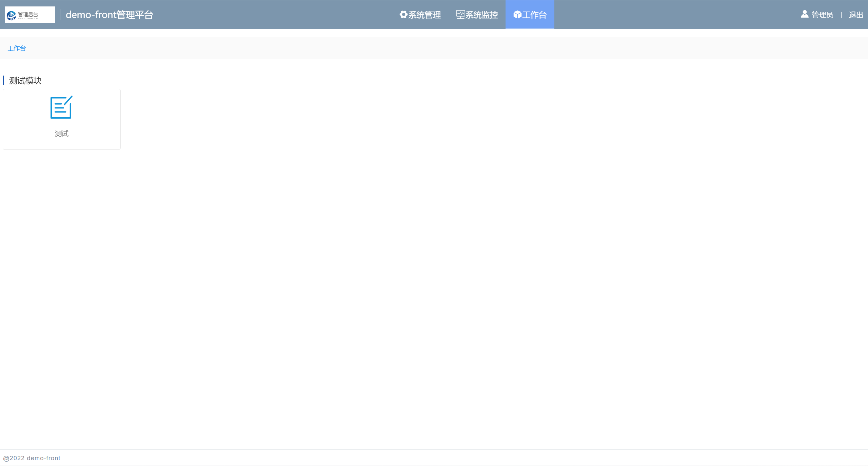
Task: Select the 工作台 tab
Action: click(x=530, y=15)
